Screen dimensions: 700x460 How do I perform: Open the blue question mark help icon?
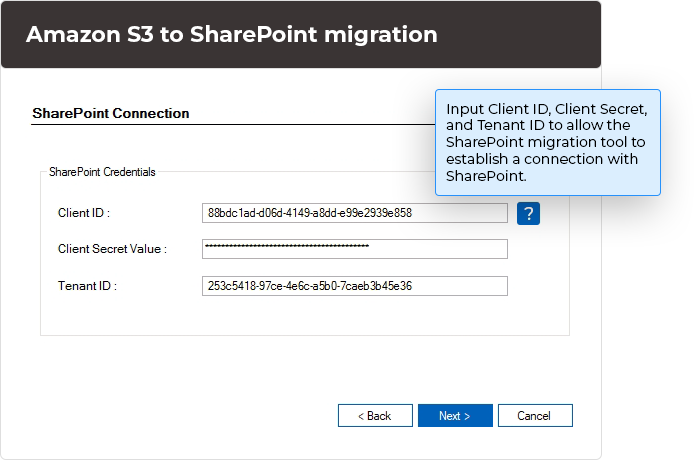[x=528, y=213]
